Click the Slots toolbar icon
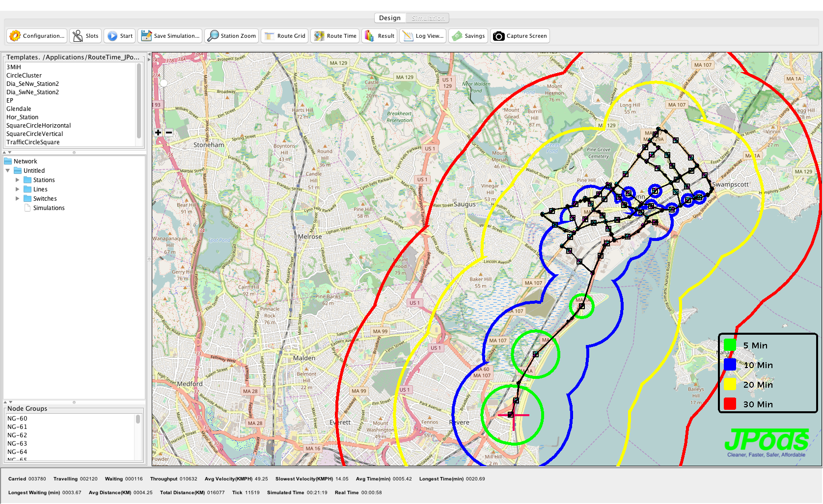823x504 pixels. [x=78, y=36]
